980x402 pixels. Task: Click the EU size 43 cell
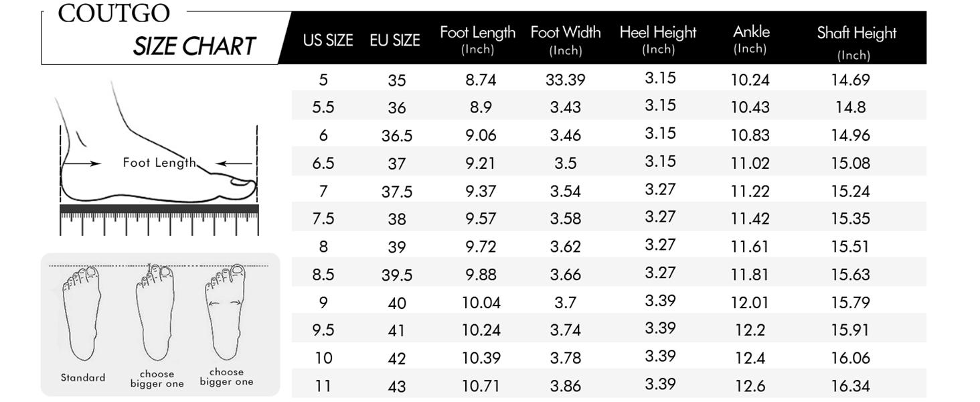(397, 387)
